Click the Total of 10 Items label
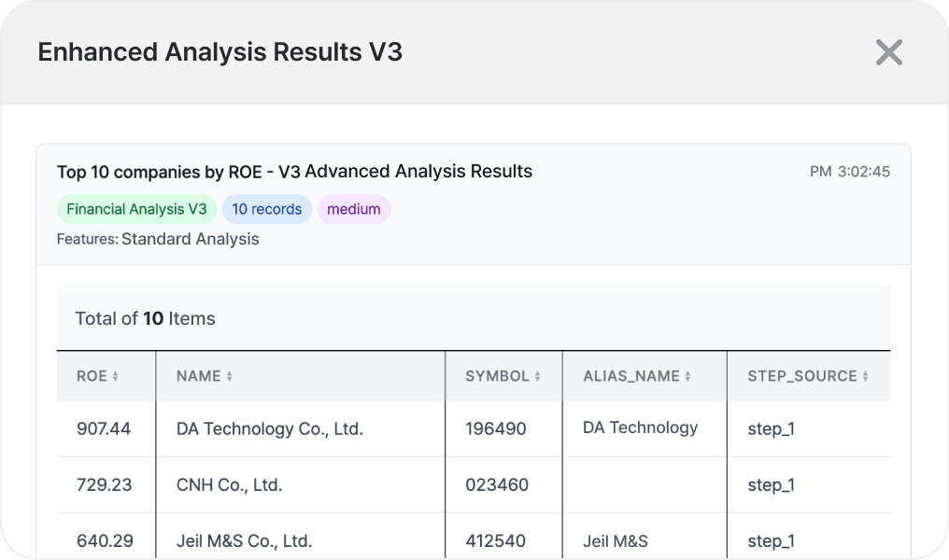Viewport: 949px width, 560px height. (x=146, y=318)
